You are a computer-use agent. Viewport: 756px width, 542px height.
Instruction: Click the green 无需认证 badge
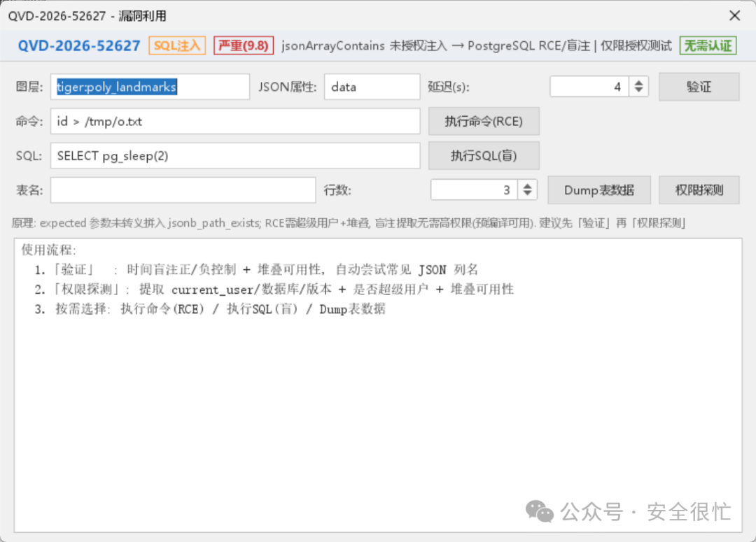click(x=708, y=45)
